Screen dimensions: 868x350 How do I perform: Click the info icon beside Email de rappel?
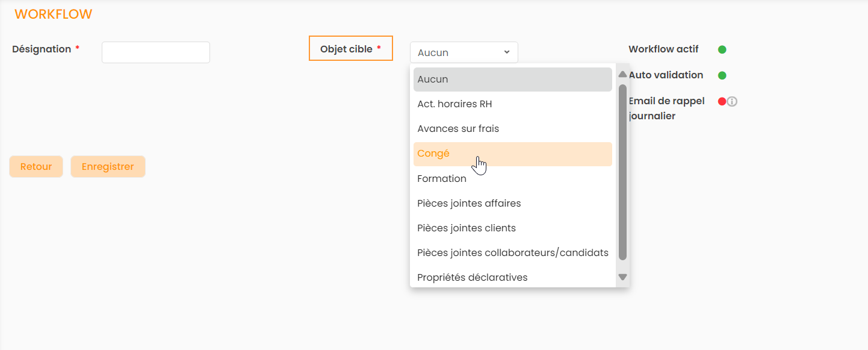pos(732,102)
